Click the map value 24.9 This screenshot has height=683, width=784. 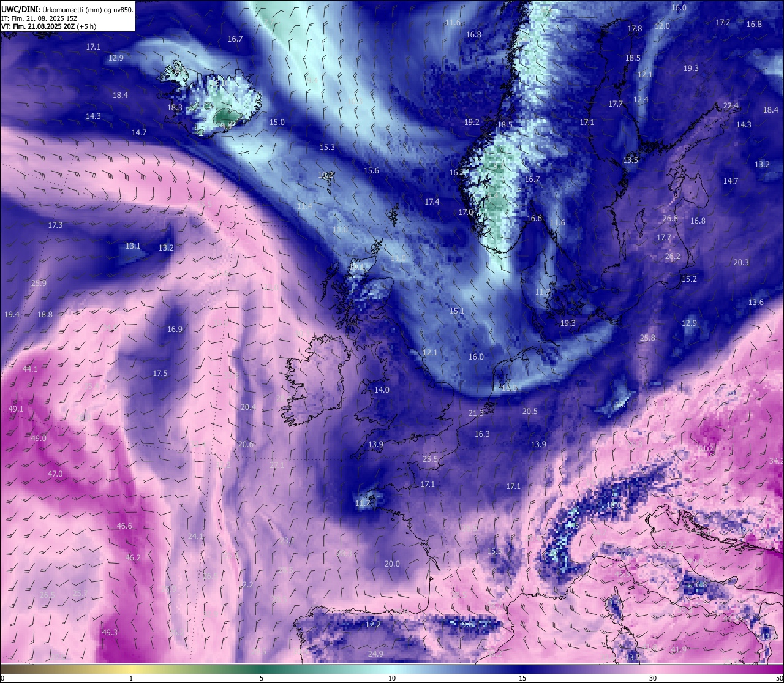375,654
